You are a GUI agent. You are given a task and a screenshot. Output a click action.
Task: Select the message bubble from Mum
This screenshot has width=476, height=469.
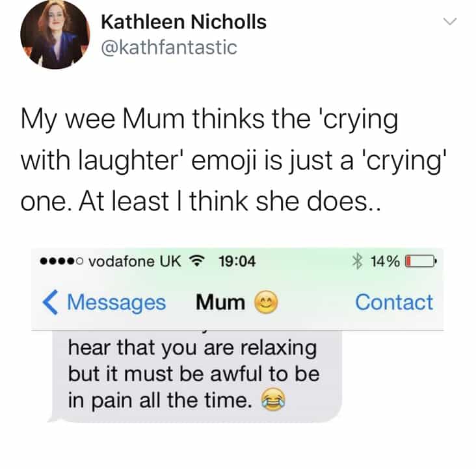195,376
